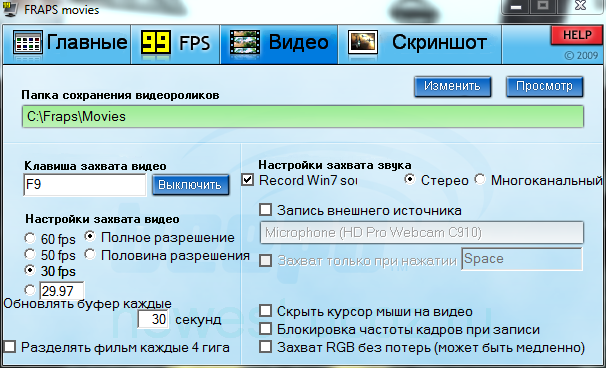Image resolution: width=606 pixels, height=368 pixels.
Task: Select the Многоканальный sound option
Action: click(480, 179)
